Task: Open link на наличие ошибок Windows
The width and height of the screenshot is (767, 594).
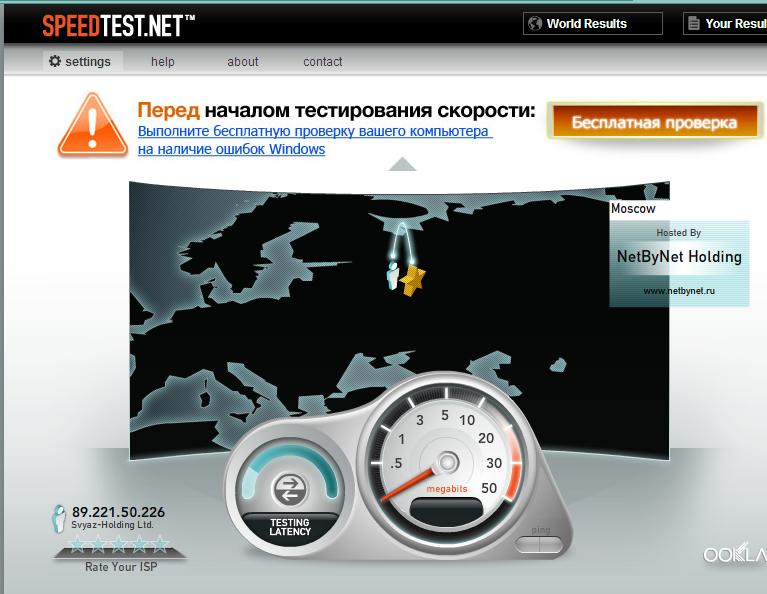Action: 231,149
